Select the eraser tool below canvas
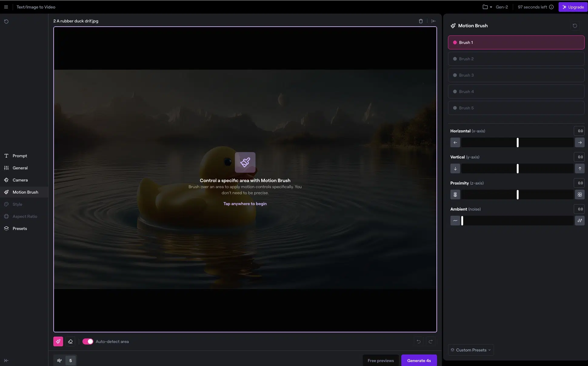Image resolution: width=588 pixels, height=366 pixels. coord(70,341)
